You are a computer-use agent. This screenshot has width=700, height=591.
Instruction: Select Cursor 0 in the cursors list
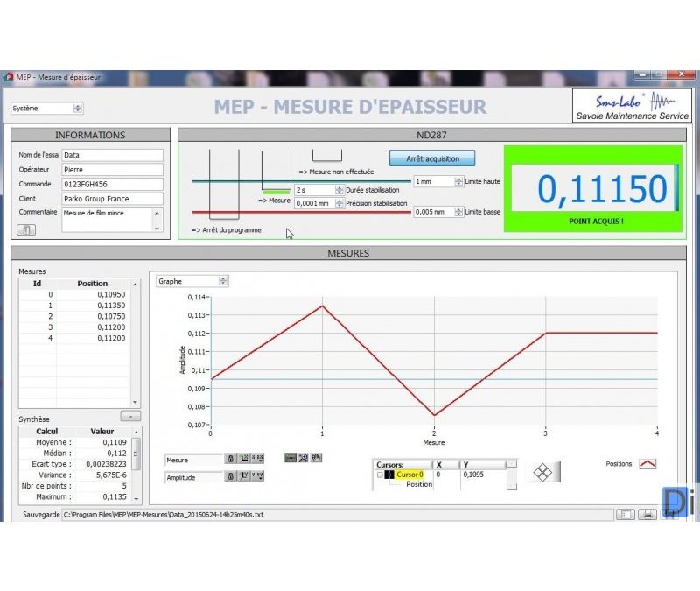[409, 475]
